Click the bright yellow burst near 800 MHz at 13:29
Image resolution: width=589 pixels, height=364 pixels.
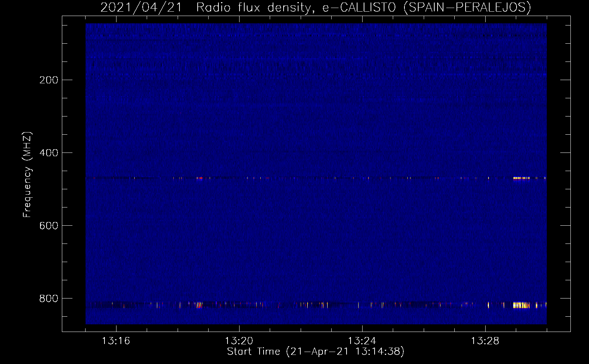[x=521, y=305]
